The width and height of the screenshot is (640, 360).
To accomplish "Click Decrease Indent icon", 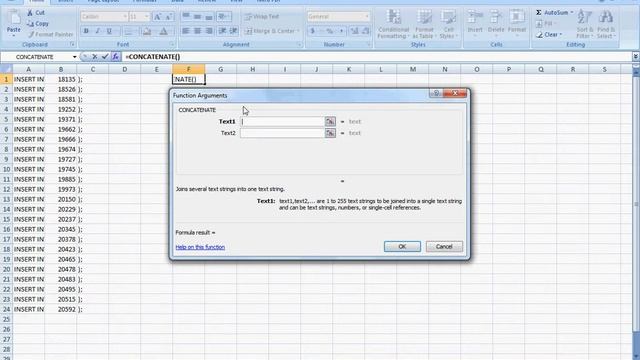I will [x=222, y=31].
